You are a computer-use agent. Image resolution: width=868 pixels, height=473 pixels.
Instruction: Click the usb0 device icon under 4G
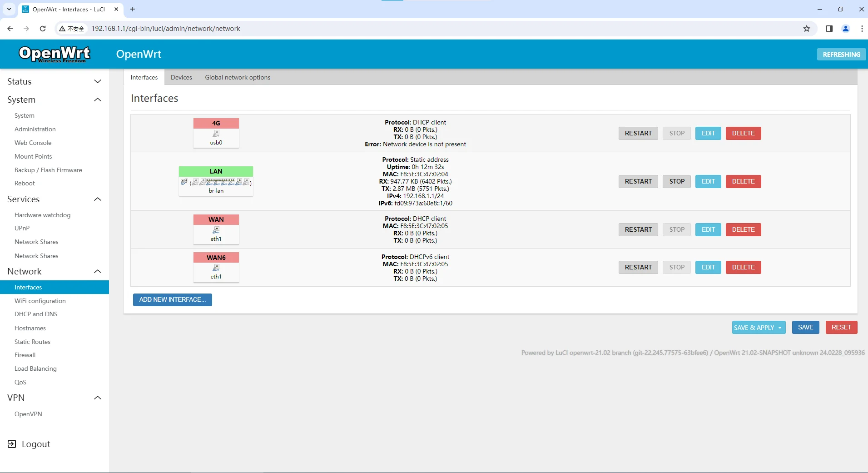pyautogui.click(x=216, y=134)
